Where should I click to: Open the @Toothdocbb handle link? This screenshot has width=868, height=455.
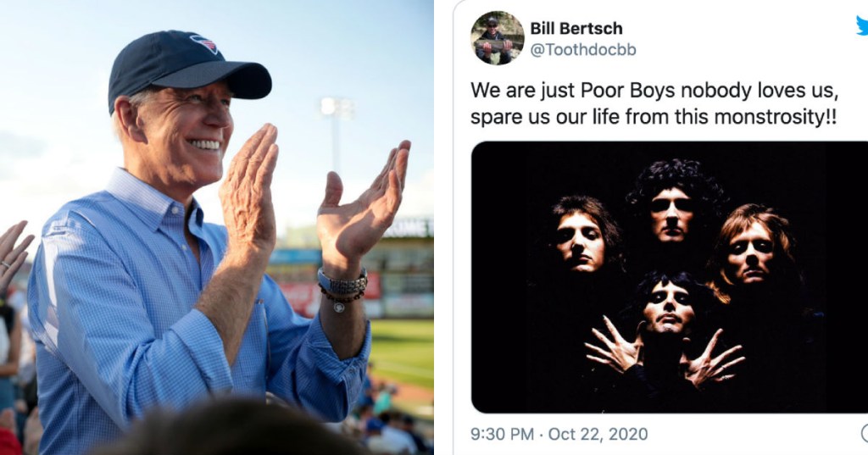click(583, 50)
